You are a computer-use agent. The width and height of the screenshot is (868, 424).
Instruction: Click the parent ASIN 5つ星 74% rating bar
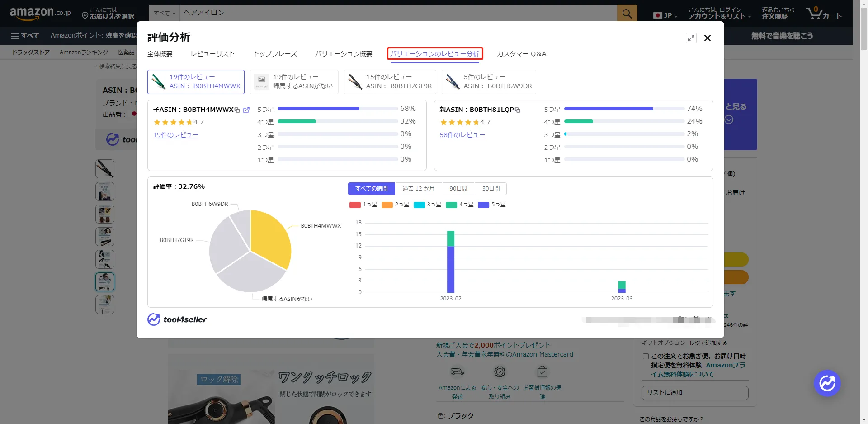coord(624,109)
